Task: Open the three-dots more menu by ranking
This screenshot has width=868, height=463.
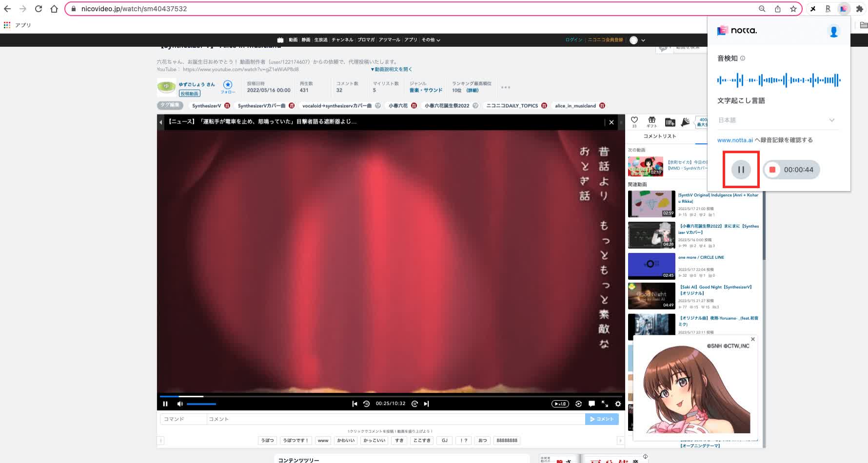Action: [506, 87]
